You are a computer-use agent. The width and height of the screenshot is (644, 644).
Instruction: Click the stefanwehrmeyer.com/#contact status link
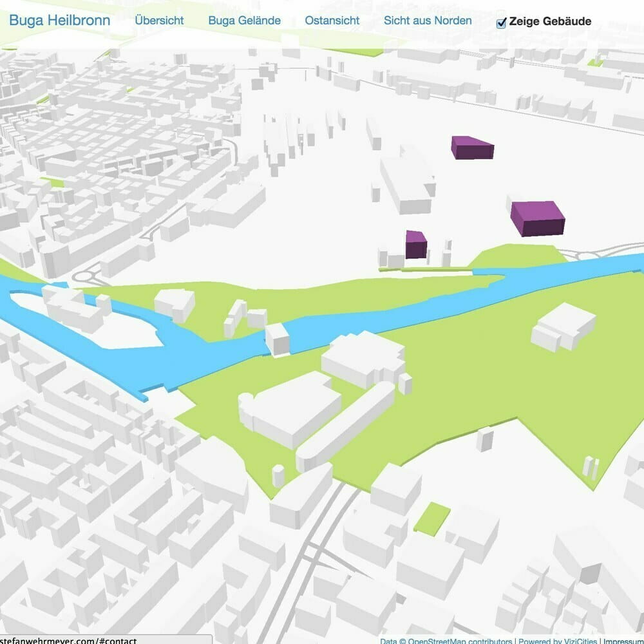pyautogui.click(x=68, y=641)
